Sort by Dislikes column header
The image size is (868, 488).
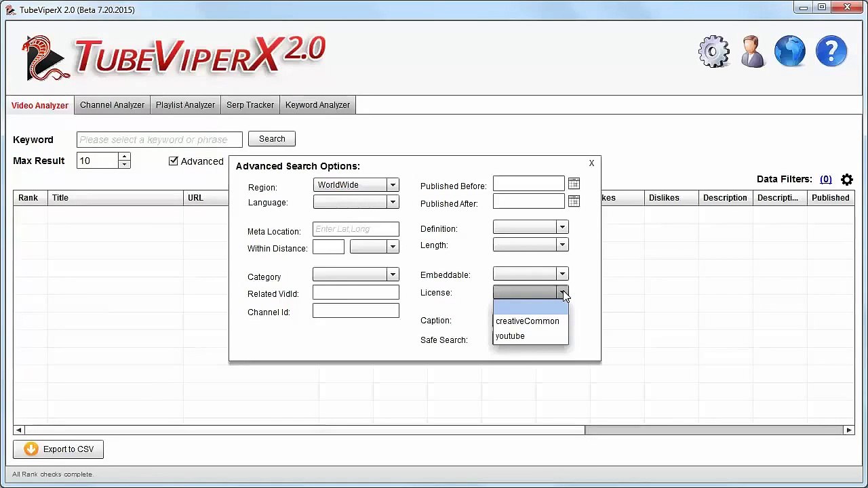pyautogui.click(x=671, y=198)
